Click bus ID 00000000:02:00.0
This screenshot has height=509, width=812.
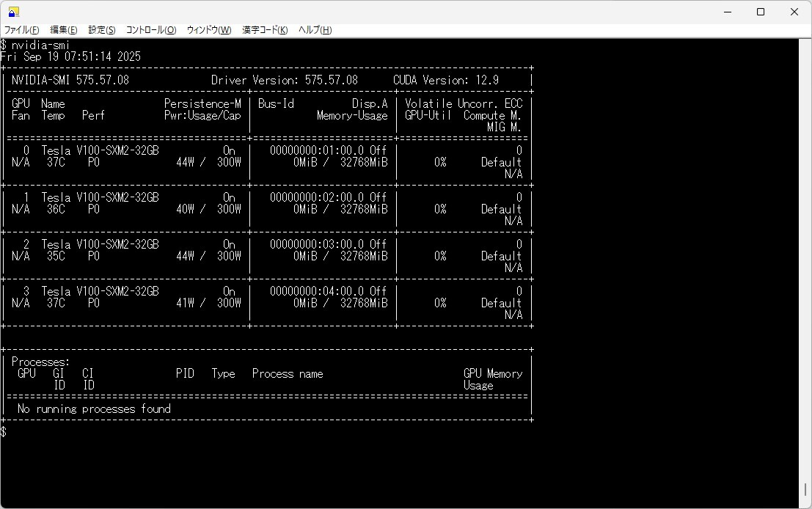pyautogui.click(x=317, y=198)
